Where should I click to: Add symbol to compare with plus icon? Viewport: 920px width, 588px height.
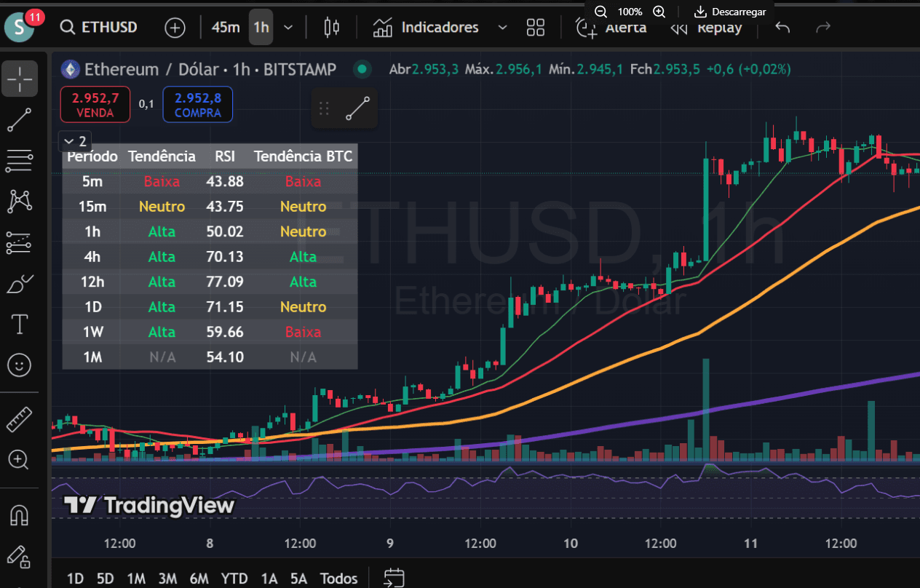coord(175,28)
